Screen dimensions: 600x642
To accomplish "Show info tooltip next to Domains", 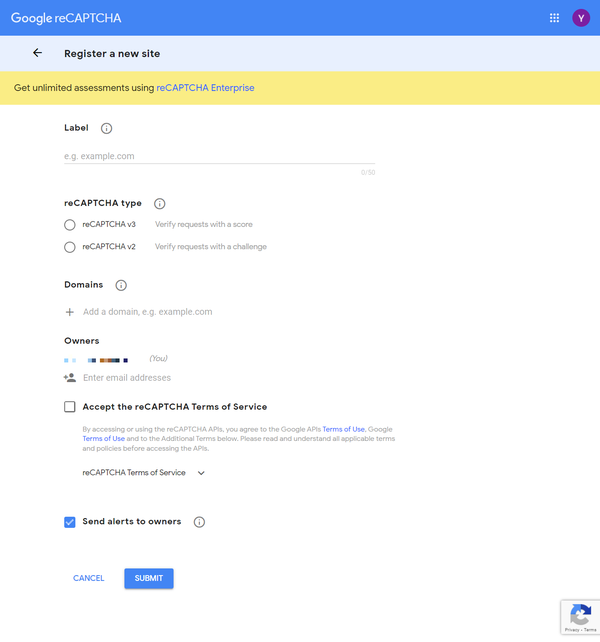I will pyautogui.click(x=121, y=285).
